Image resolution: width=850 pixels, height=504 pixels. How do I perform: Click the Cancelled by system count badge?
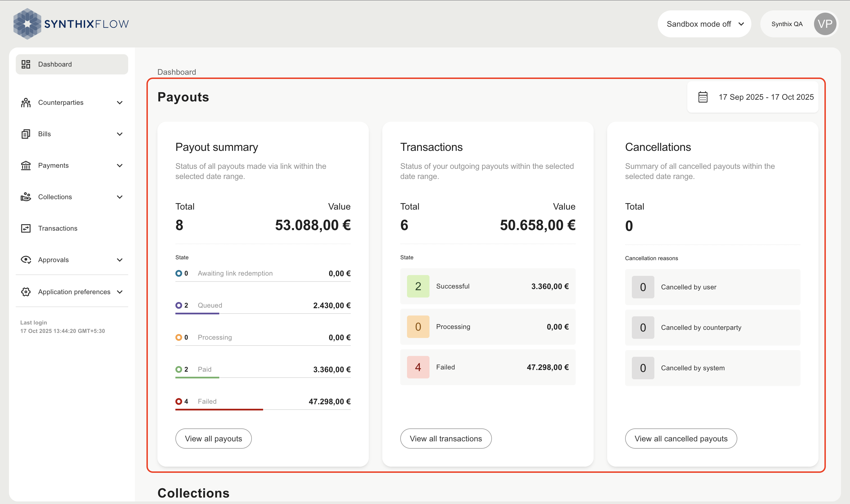click(x=643, y=368)
